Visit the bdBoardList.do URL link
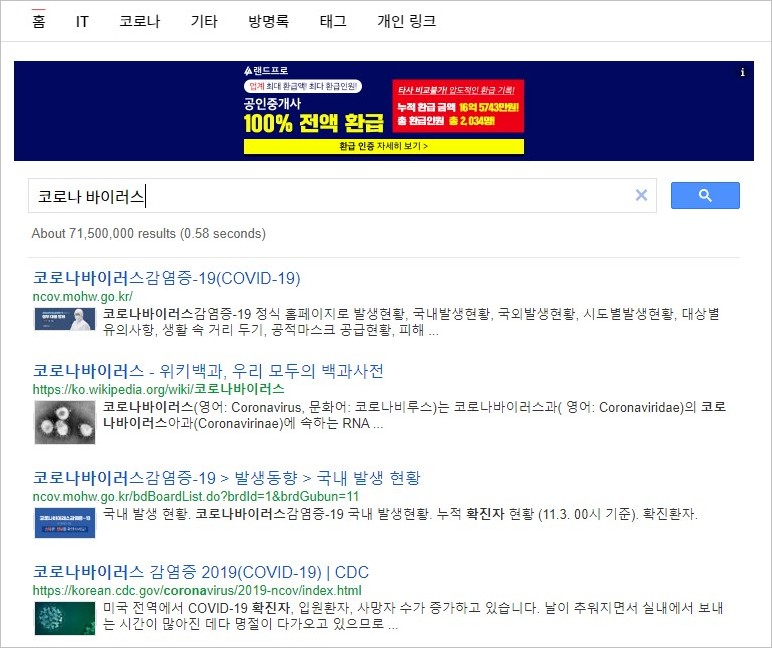This screenshot has height=648, width=772. tap(195, 496)
